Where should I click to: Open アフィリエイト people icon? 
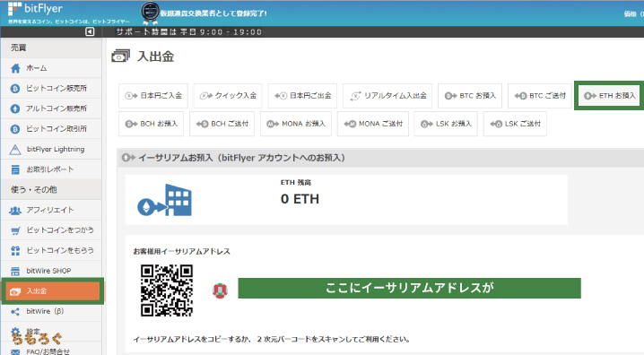click(x=15, y=210)
